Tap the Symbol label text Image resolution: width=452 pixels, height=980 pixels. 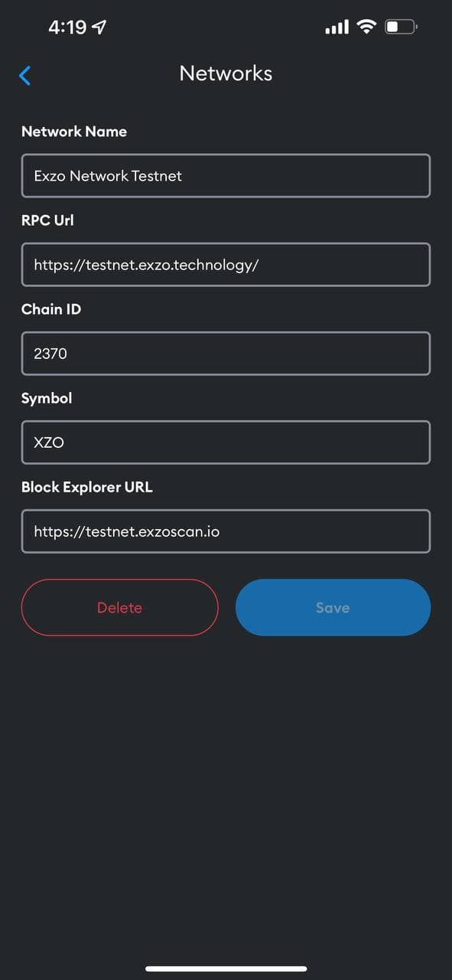click(x=47, y=398)
